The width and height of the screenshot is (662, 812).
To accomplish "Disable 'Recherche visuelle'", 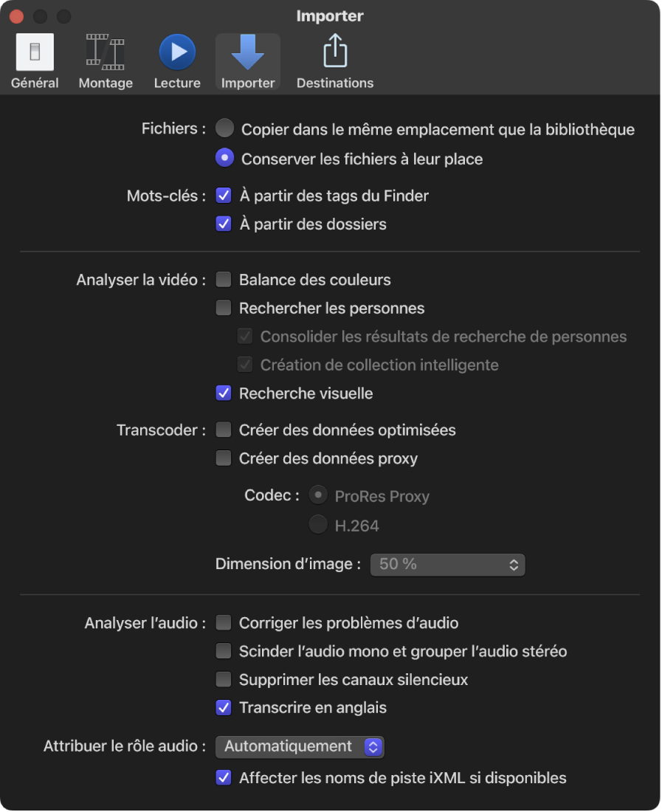I will pyautogui.click(x=223, y=393).
